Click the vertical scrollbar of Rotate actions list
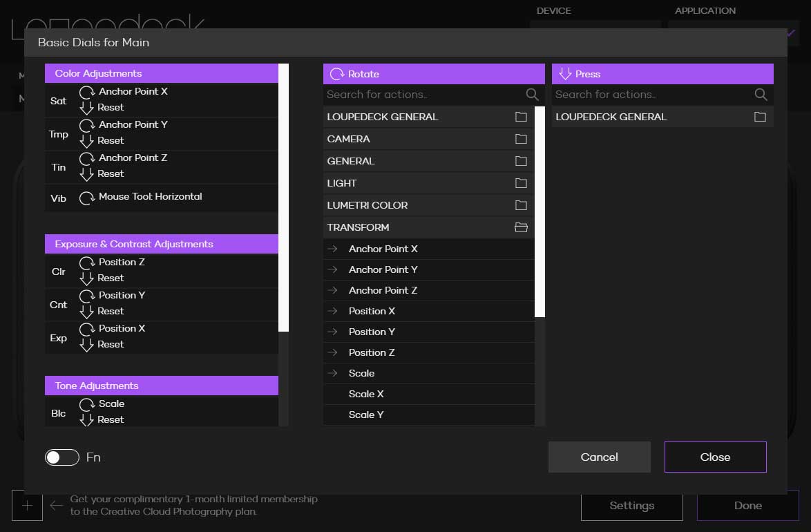Image resolution: width=811 pixels, height=532 pixels. click(x=540, y=211)
